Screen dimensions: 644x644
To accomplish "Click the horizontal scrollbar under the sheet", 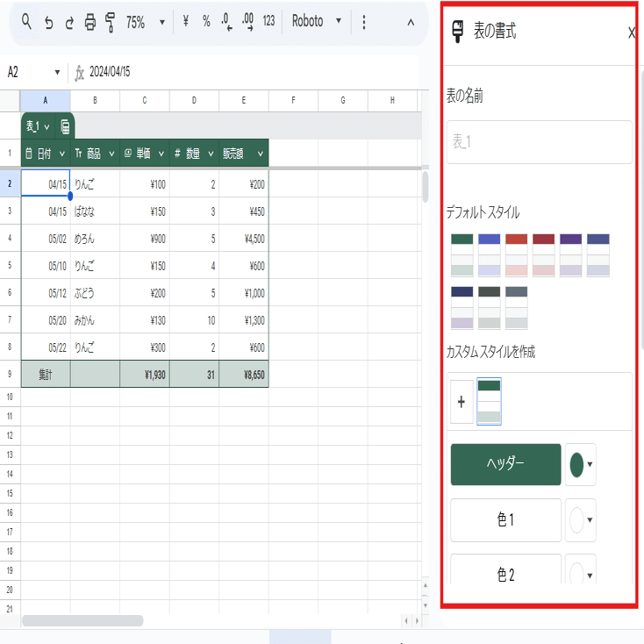I will click(82, 620).
